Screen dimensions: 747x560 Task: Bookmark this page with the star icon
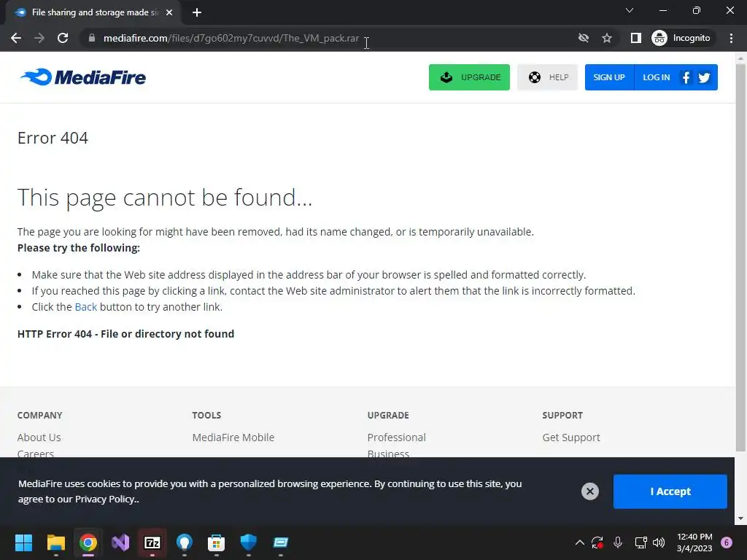pos(606,38)
